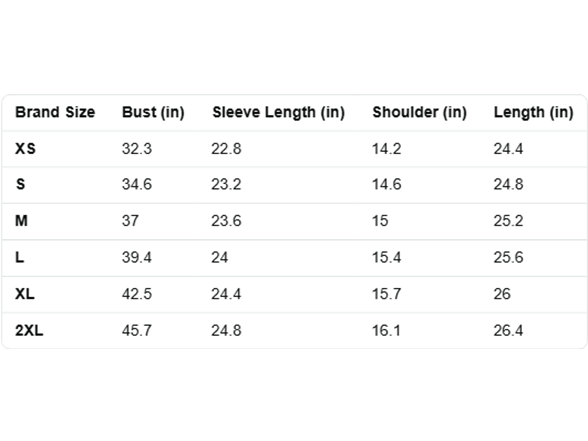Select the XL size row label

25,294
